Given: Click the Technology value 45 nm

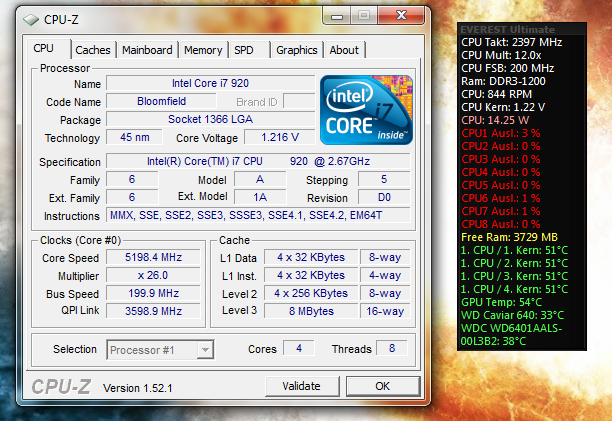Looking at the screenshot, I should click(134, 137).
